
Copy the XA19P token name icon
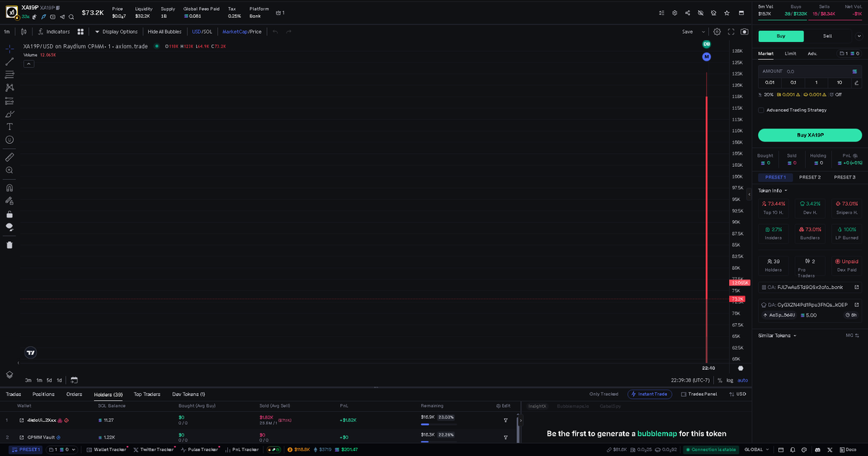[x=58, y=7]
